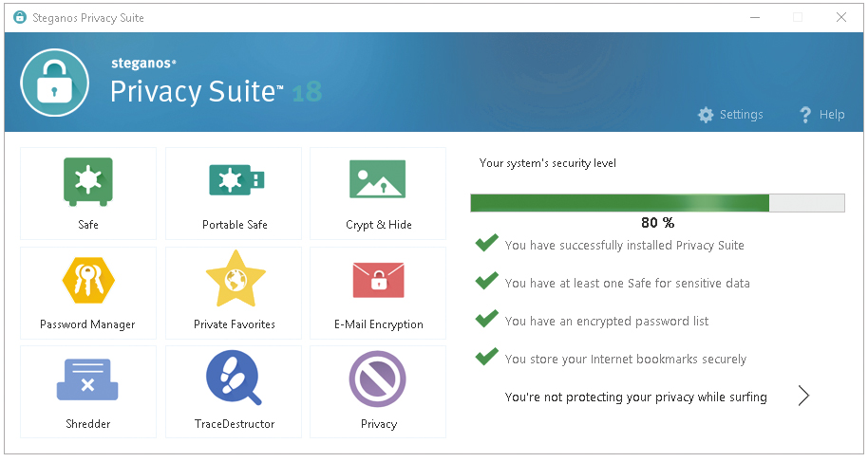Open the Privacy blocked-circle icon
Viewport: 868px width, 462px height.
(x=378, y=379)
